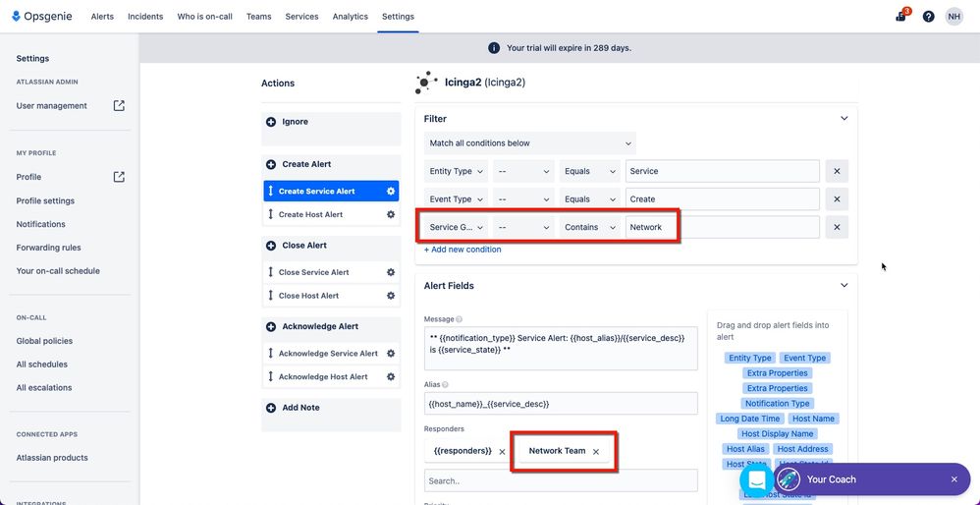Go to the Teams tab
The height and width of the screenshot is (505, 980).
[259, 17]
